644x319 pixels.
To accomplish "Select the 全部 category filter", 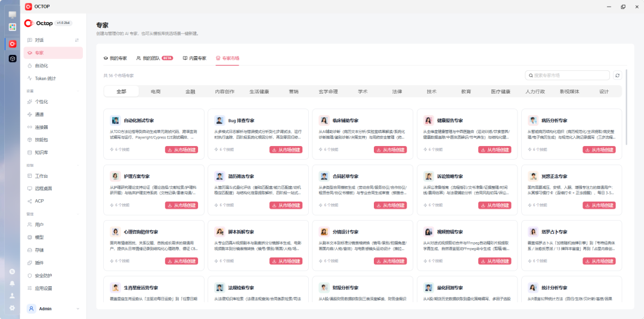I will 122,92.
